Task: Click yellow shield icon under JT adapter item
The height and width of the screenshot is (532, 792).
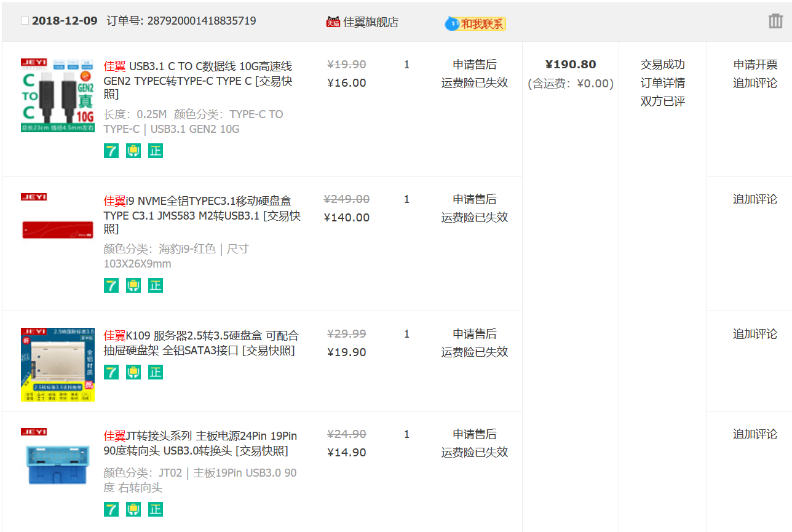Action: [133, 509]
